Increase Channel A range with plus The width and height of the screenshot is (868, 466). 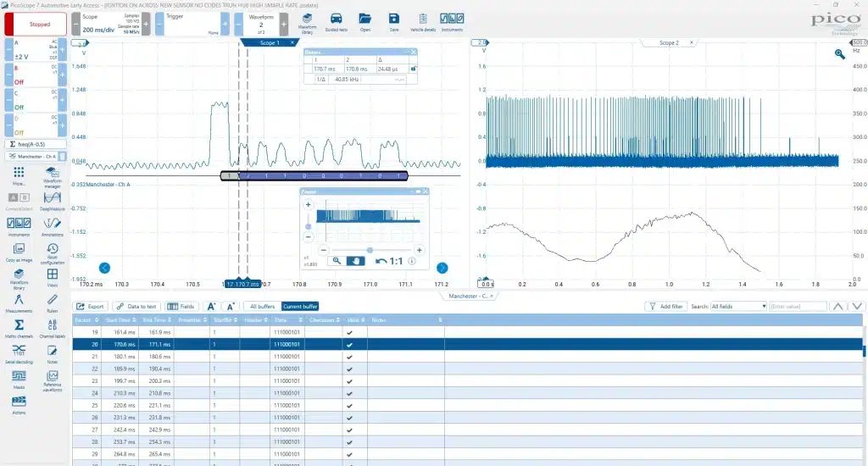63,50
